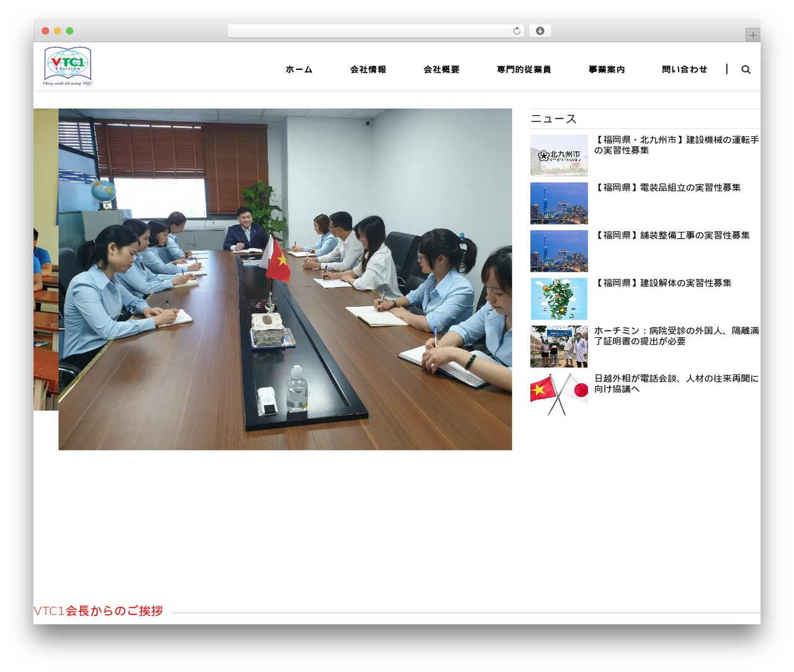Go to the ホーム menu item
The image size is (794, 672).
[x=299, y=69]
